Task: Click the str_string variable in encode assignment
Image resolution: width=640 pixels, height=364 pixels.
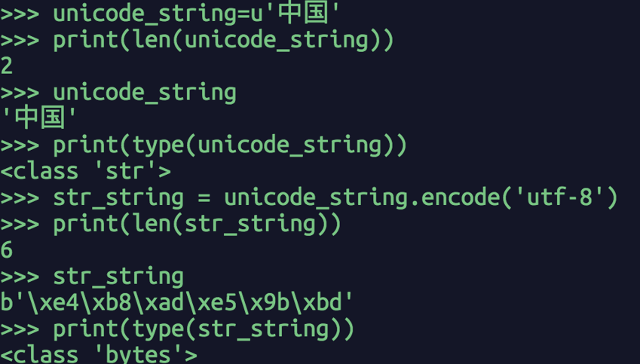Action: 118,198
